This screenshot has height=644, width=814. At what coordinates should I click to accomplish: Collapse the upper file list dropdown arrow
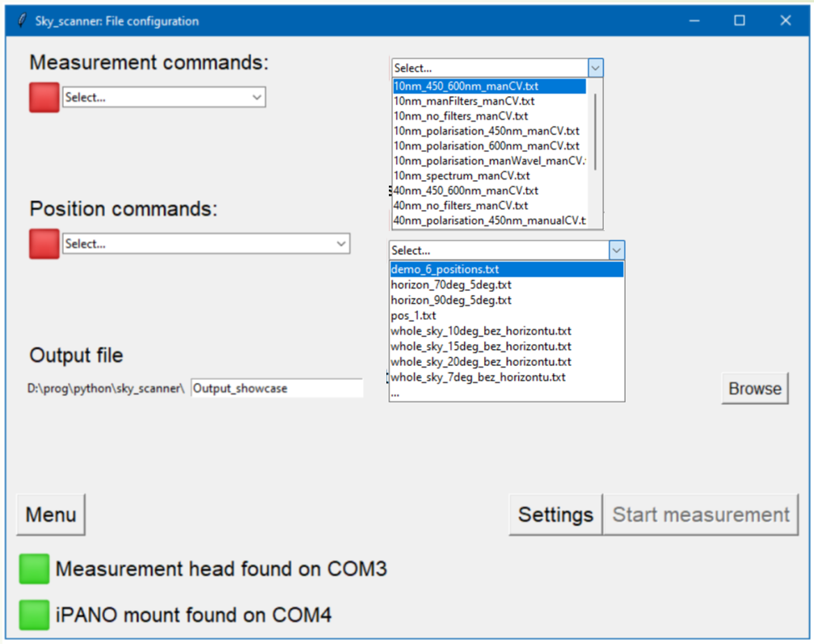pyautogui.click(x=595, y=69)
